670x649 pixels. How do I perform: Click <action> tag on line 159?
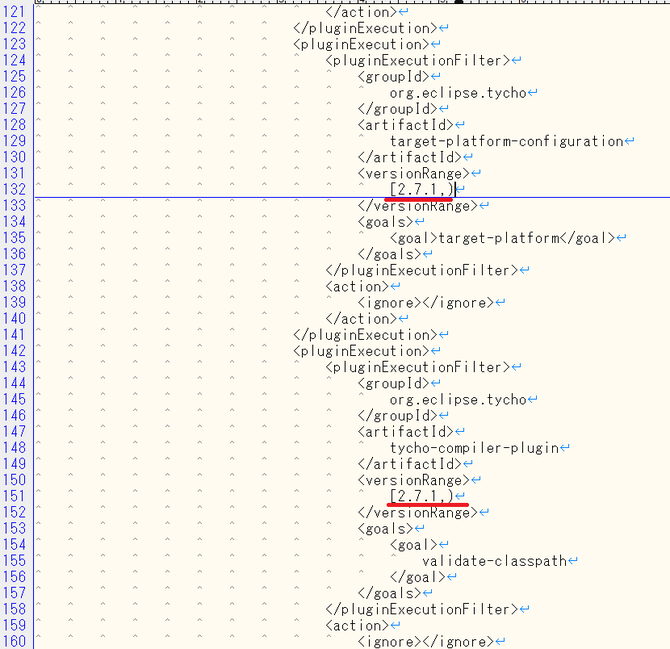point(357,625)
